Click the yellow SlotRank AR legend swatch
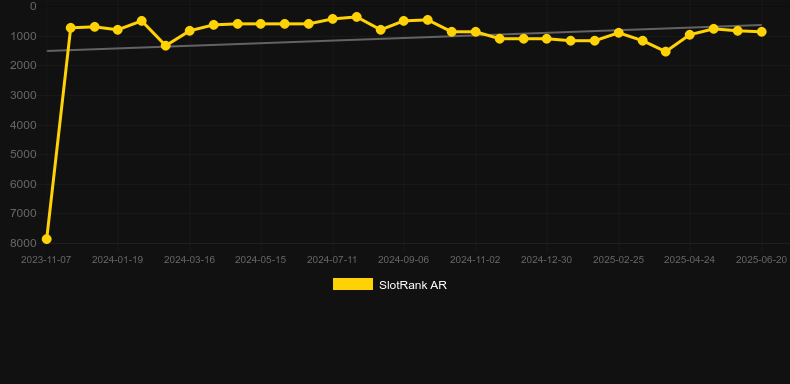 coord(353,284)
